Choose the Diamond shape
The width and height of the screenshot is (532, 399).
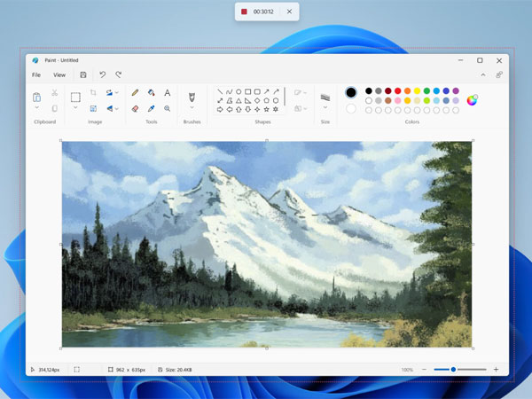[257, 100]
